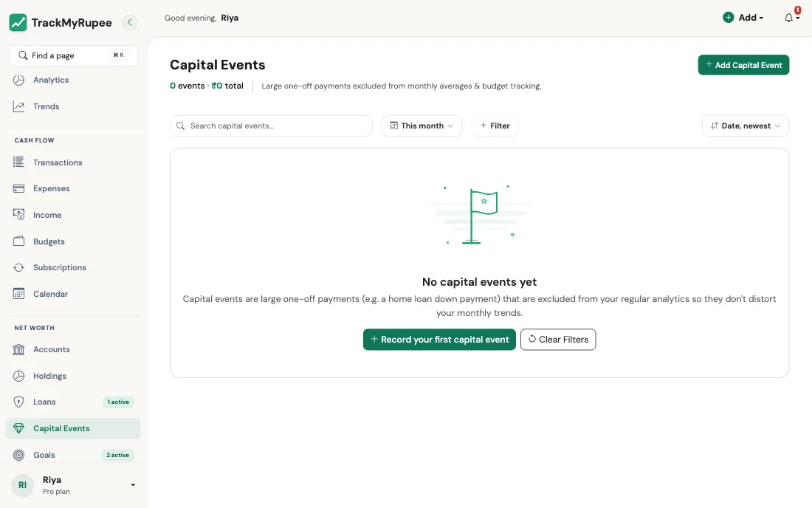Click the Capital Events page heading
Image resolution: width=812 pixels, height=508 pixels.
pos(218,65)
